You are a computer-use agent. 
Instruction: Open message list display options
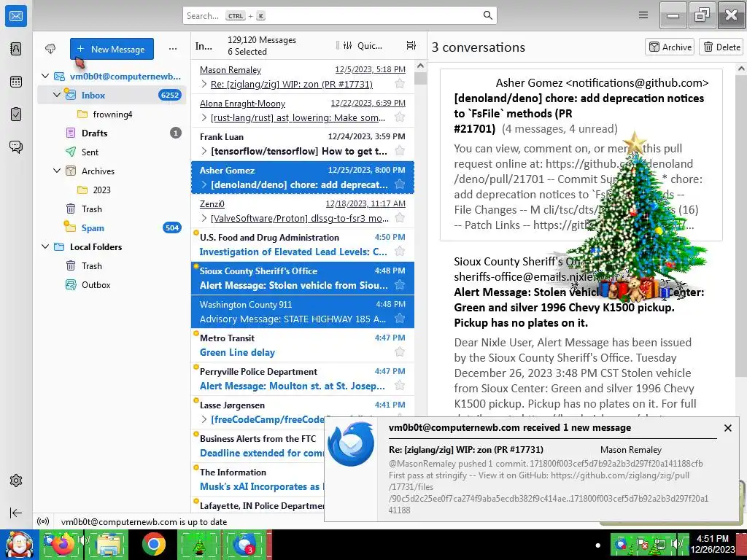[411, 46]
